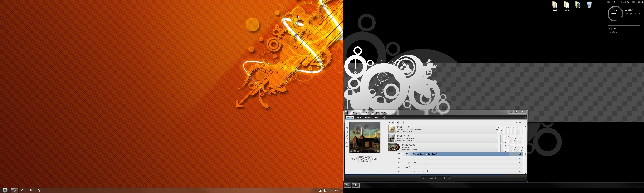Open the music tab
Viewport: 644px width, 193px height.
tap(377, 117)
